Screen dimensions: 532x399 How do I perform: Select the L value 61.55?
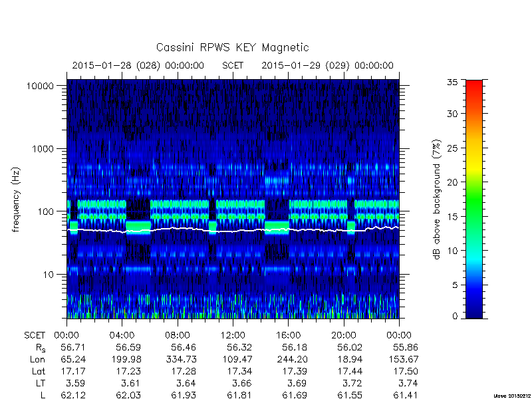350,395
